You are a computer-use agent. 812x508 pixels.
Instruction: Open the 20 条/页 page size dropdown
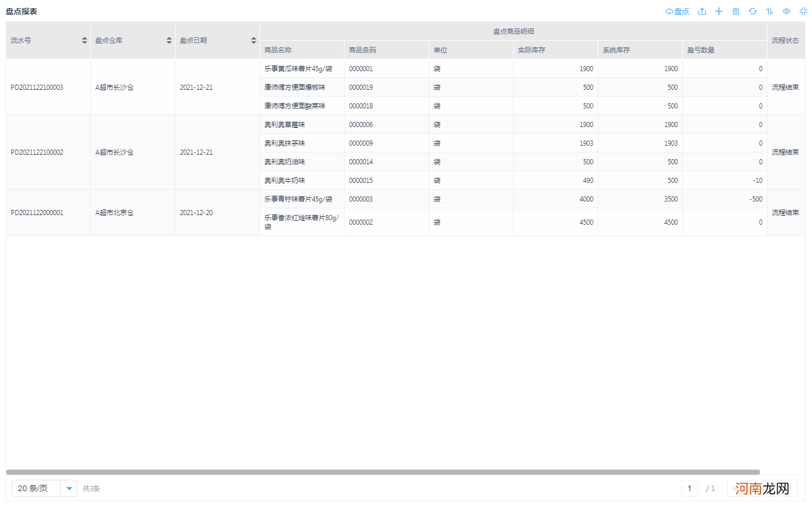click(x=45, y=488)
